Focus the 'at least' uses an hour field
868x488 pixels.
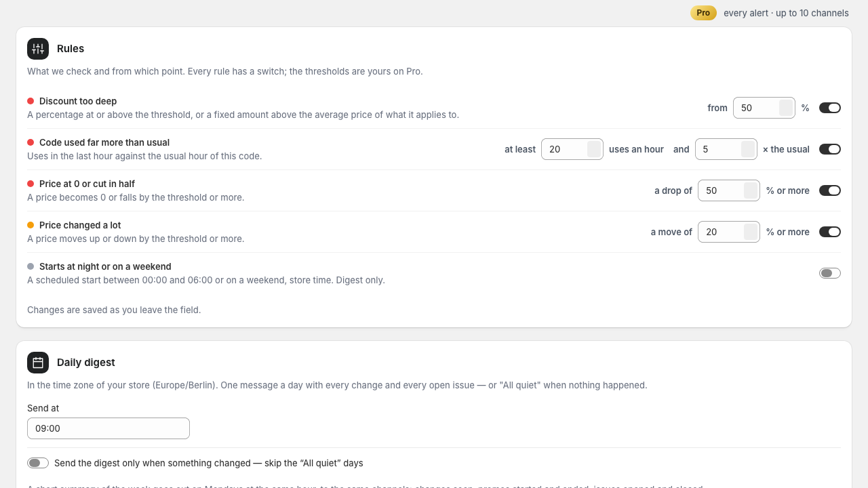(572, 149)
